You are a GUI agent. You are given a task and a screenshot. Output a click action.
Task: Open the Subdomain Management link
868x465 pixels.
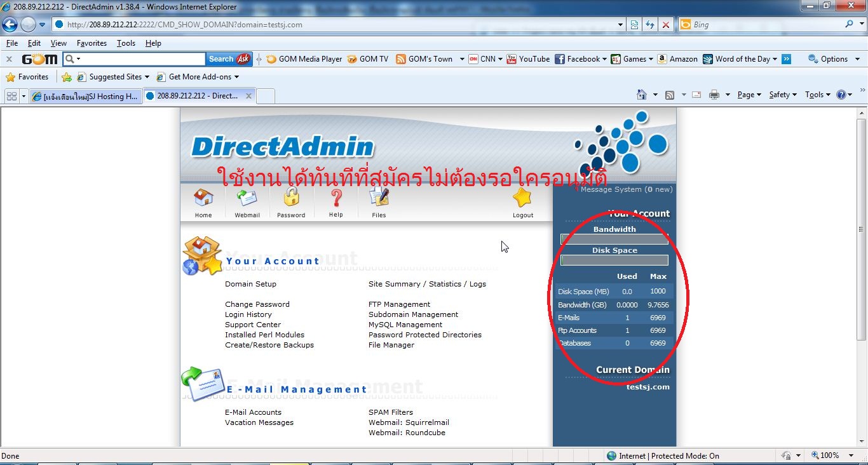[413, 314]
